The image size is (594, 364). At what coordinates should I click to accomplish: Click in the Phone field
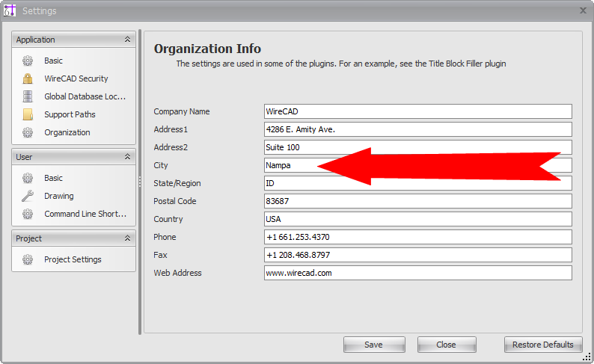[x=418, y=237]
